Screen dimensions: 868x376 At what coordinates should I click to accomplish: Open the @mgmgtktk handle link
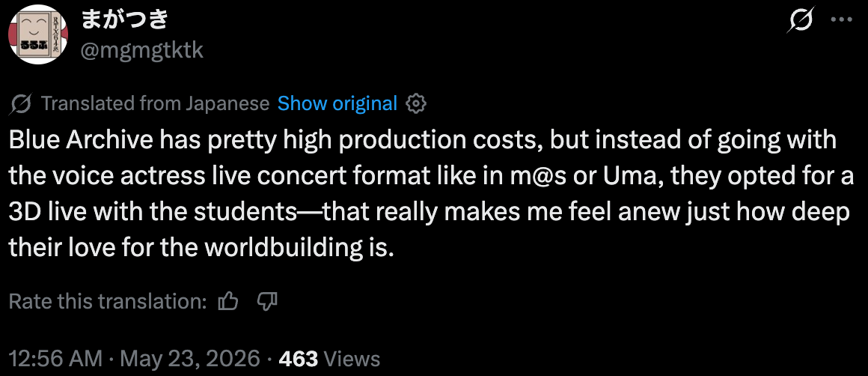(142, 51)
